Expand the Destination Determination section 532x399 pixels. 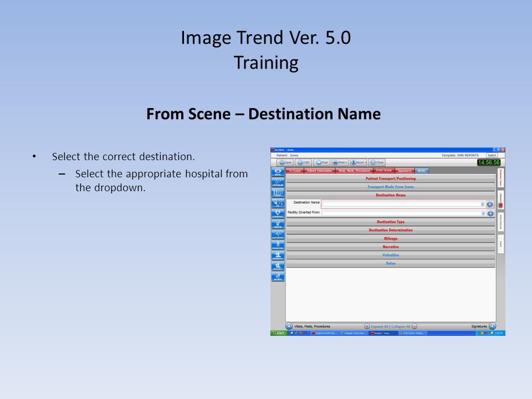(391, 230)
